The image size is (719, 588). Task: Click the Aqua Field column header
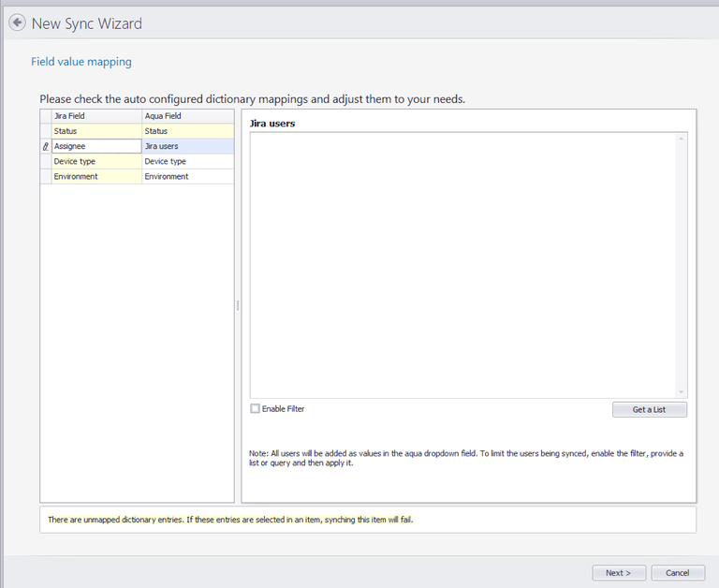tap(187, 116)
